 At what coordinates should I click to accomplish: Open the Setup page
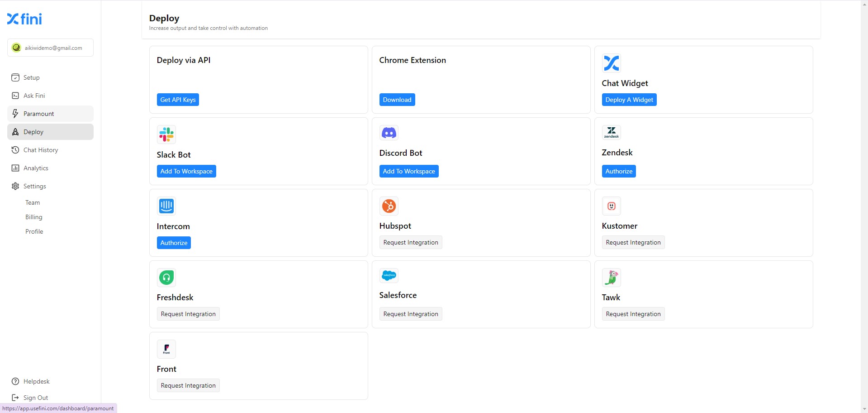tap(50, 77)
